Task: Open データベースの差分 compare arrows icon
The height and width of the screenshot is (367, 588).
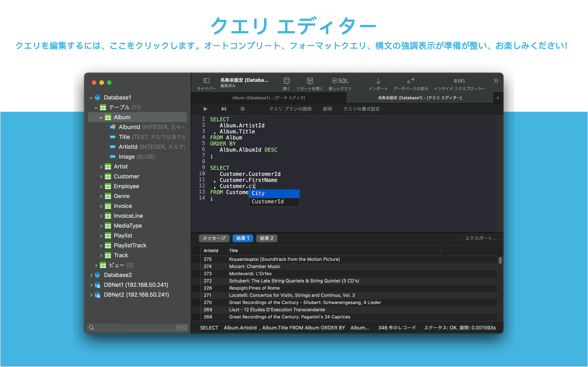Action: 411,81
